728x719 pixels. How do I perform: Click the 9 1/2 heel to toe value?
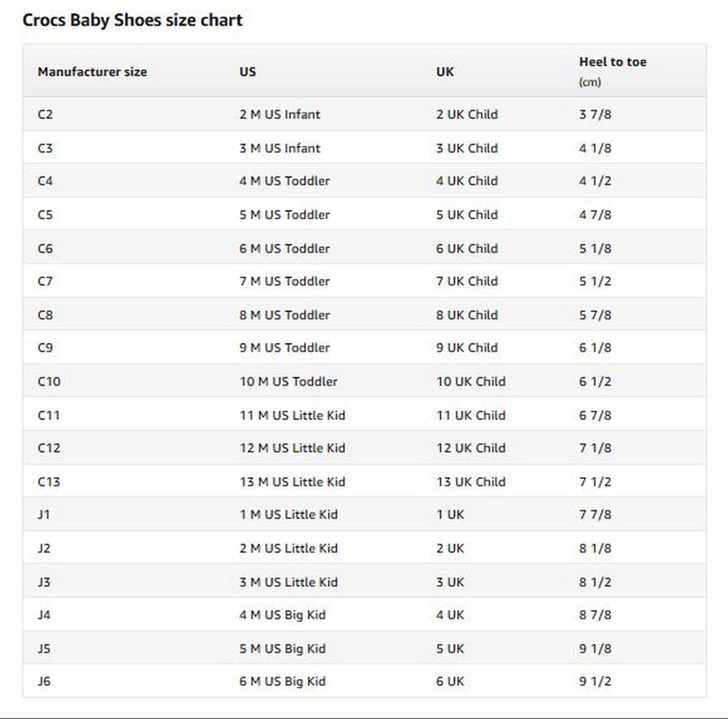595,681
